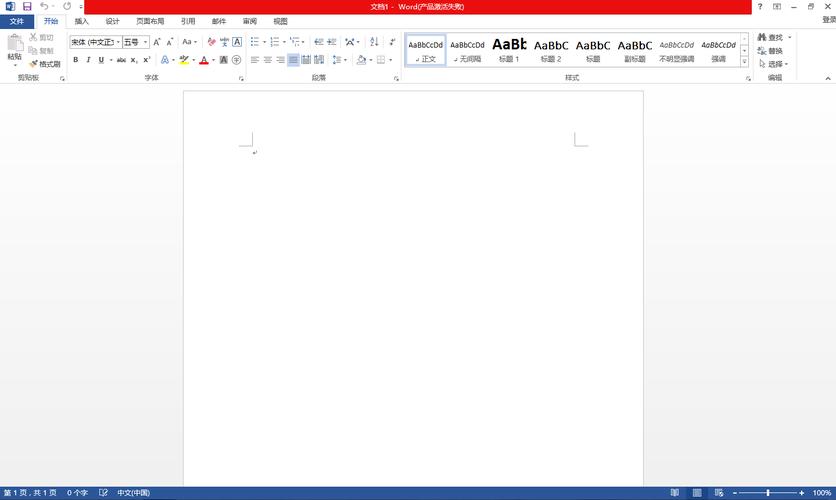Toggle Italic formatting
This screenshot has height=500, width=836.
(89, 60)
